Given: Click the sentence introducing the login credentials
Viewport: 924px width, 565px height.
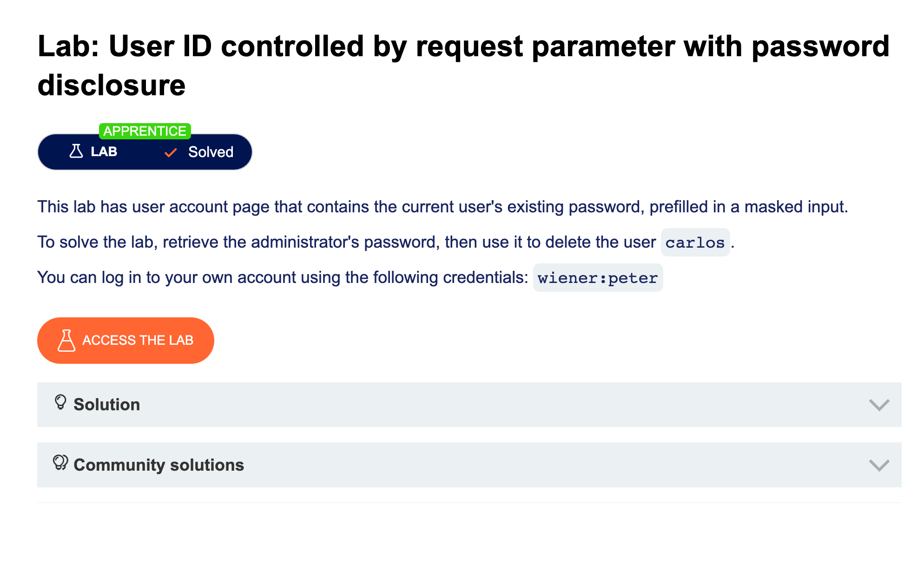Looking at the screenshot, I should [283, 277].
